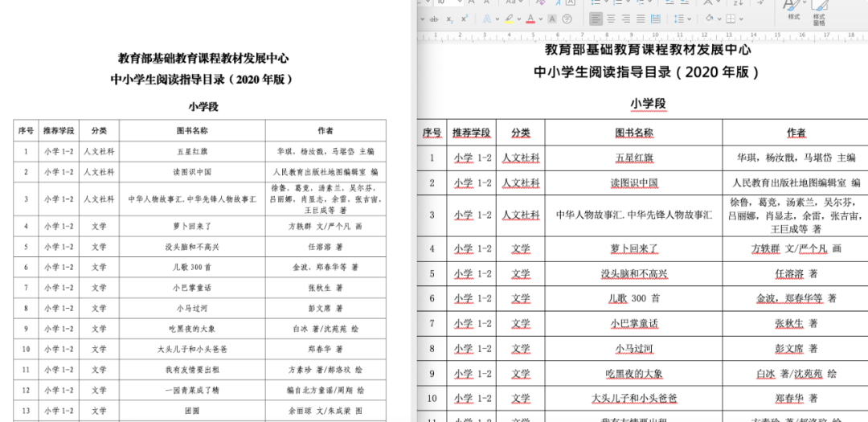868x422 pixels.
Task: Select 没头脑和不高兴 in Word table
Action: [634, 273]
